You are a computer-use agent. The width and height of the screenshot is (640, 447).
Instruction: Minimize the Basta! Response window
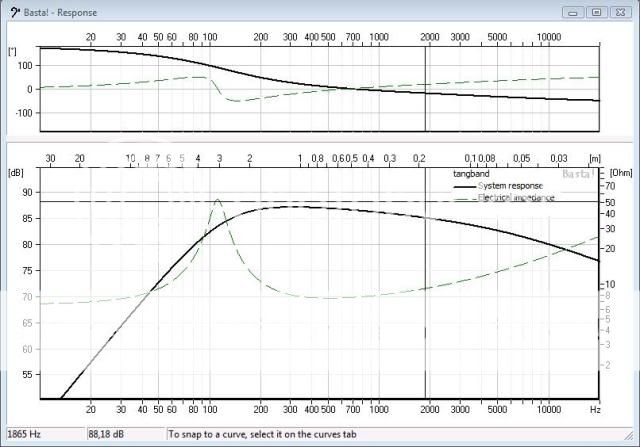coord(573,12)
